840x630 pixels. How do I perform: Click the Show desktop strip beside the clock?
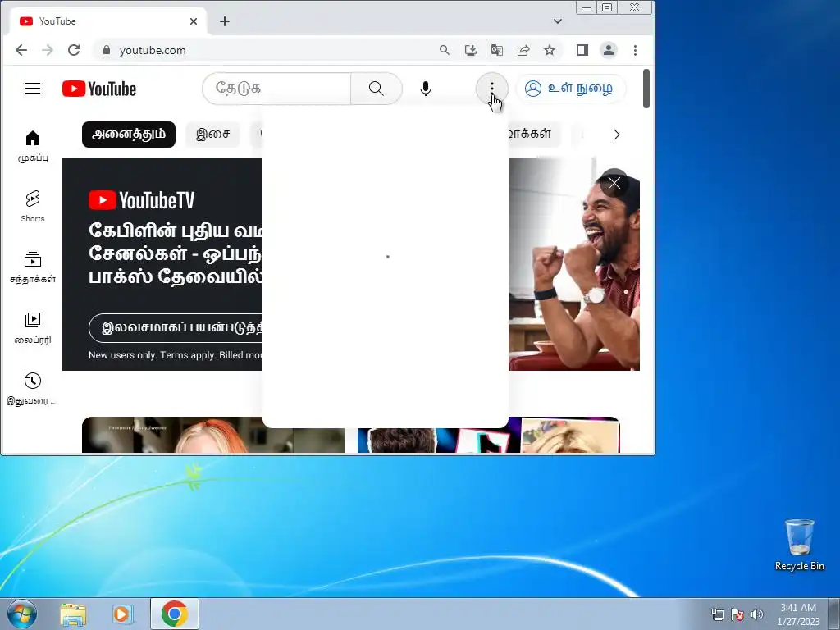834,614
